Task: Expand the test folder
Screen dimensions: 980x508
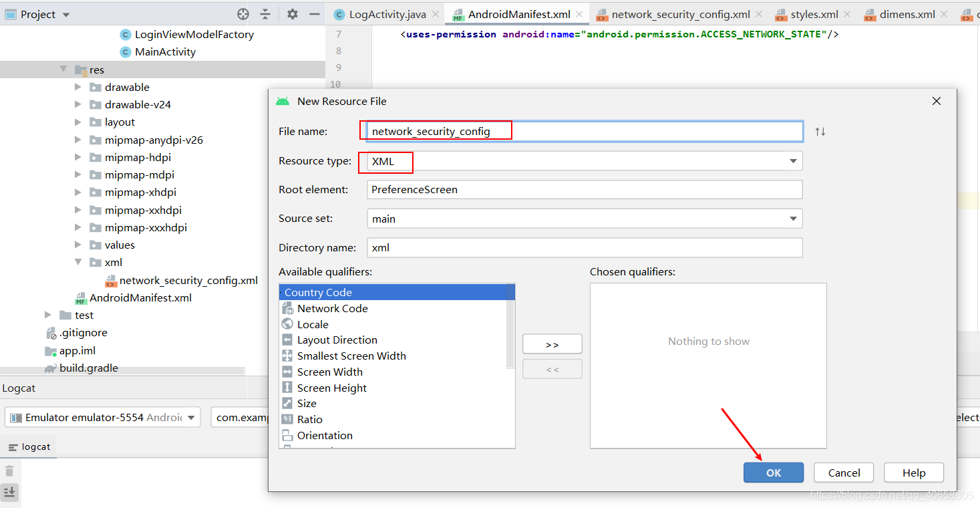Action: (48, 315)
